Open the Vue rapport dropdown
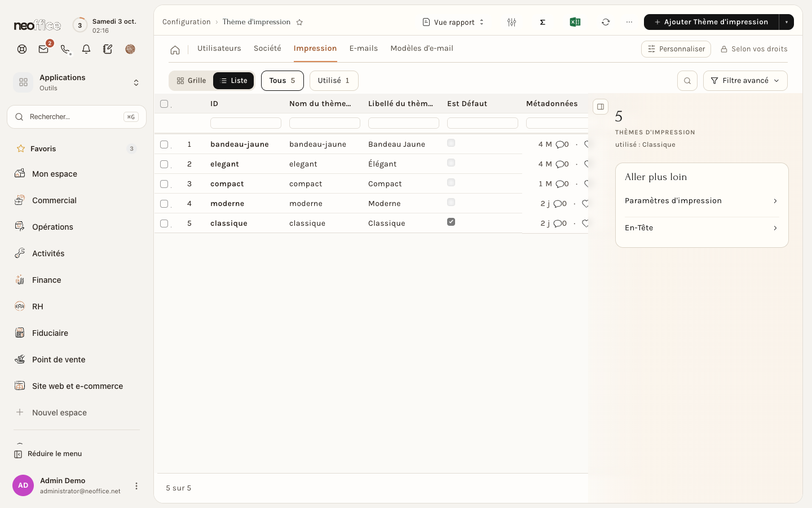This screenshot has height=508, width=812. [453, 22]
